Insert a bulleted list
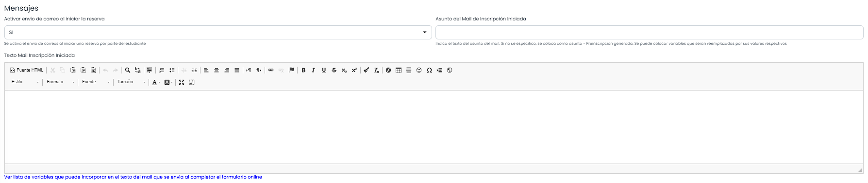This screenshot has width=868, height=183. (172, 70)
